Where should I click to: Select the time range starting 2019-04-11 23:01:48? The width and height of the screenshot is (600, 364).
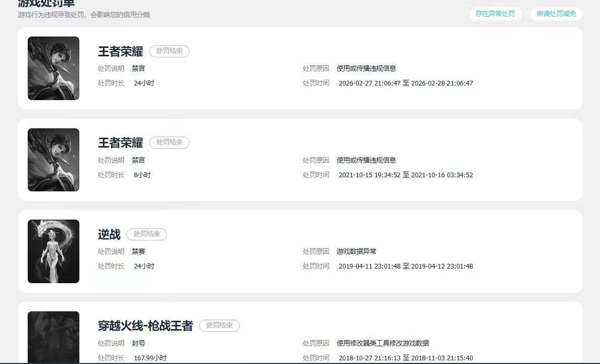[406, 266]
